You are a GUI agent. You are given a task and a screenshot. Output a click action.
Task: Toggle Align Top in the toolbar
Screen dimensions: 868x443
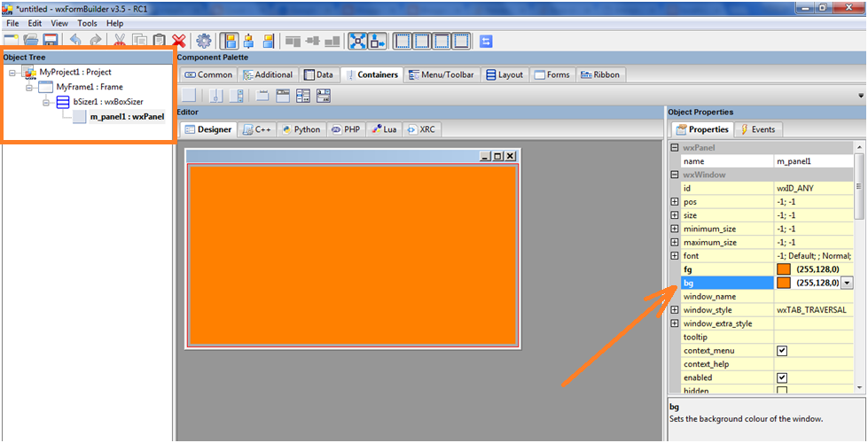coord(293,41)
